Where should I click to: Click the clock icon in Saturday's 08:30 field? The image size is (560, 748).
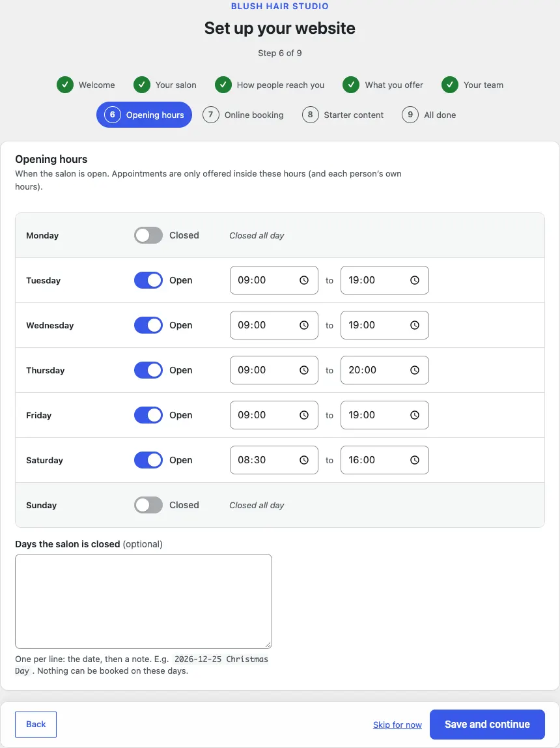(x=304, y=460)
